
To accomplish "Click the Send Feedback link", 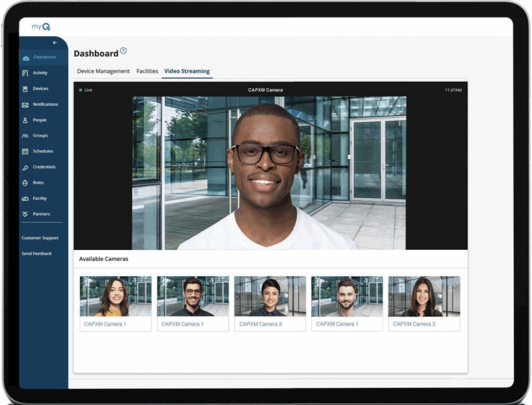I will pos(37,253).
